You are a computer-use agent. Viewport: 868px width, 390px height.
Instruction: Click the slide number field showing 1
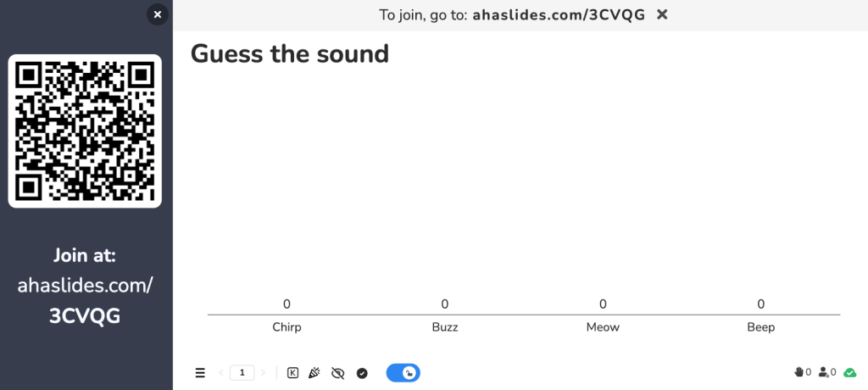click(x=242, y=373)
